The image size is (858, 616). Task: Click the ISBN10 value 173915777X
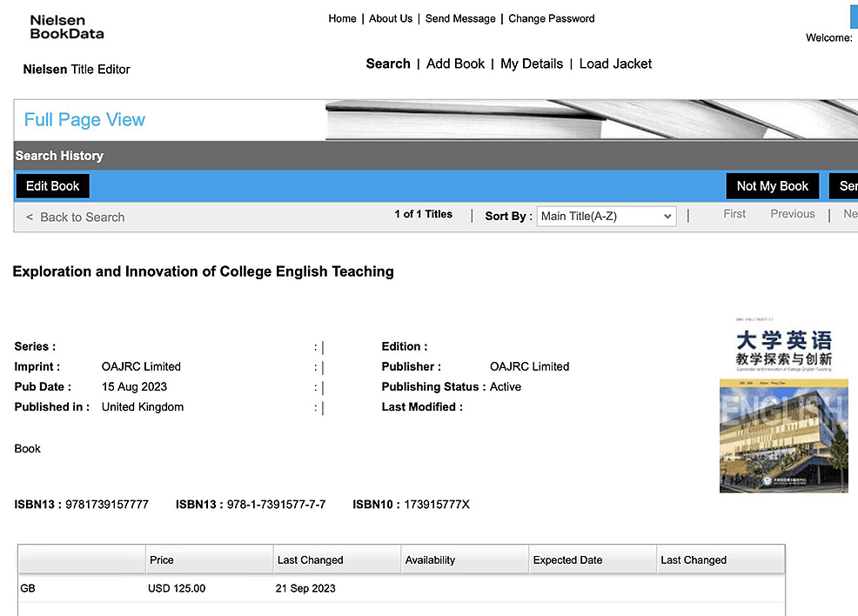pyautogui.click(x=437, y=505)
